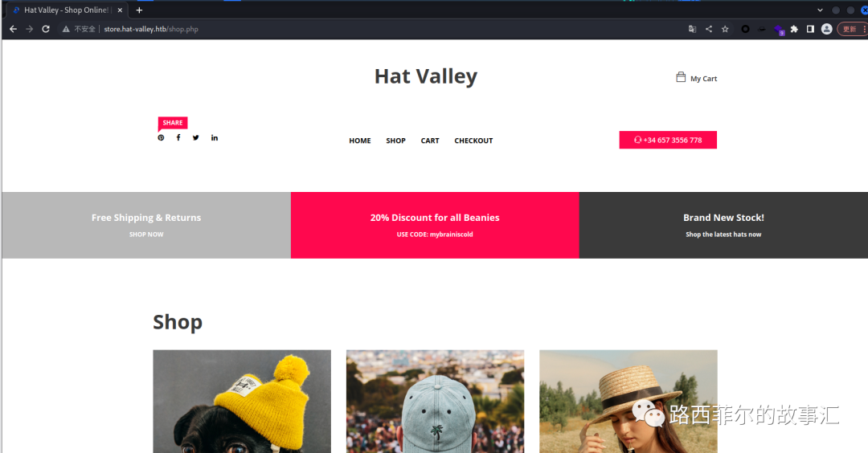The width and height of the screenshot is (868, 453).
Task: Click the +34 657 3556 778 phone button
Action: tap(668, 140)
